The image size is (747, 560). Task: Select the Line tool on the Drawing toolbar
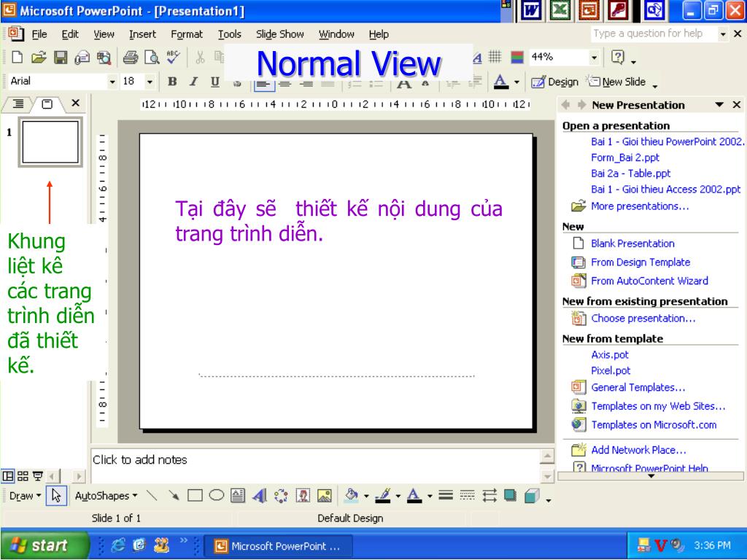click(x=152, y=496)
